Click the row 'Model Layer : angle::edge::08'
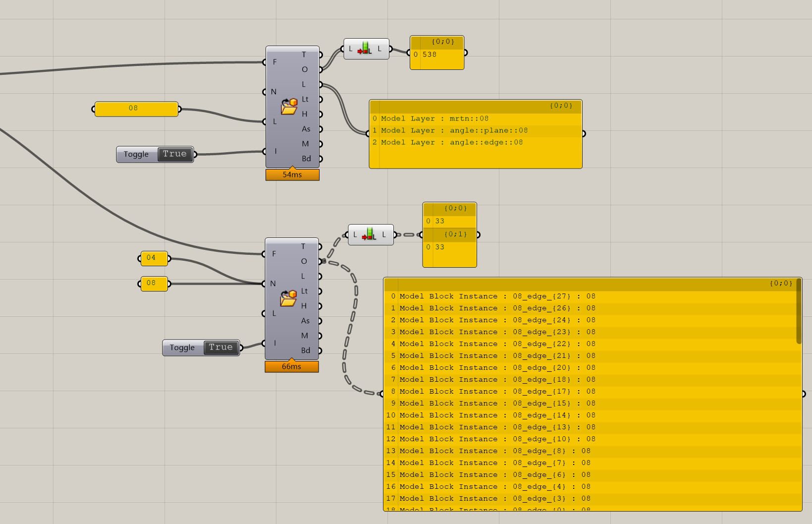This screenshot has height=524, width=812. point(476,143)
